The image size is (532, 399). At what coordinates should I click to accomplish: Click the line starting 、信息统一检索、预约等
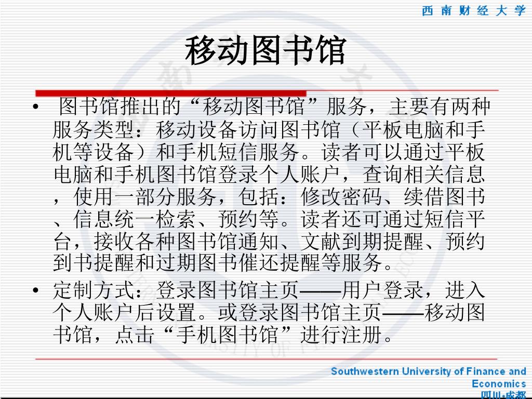(x=269, y=219)
